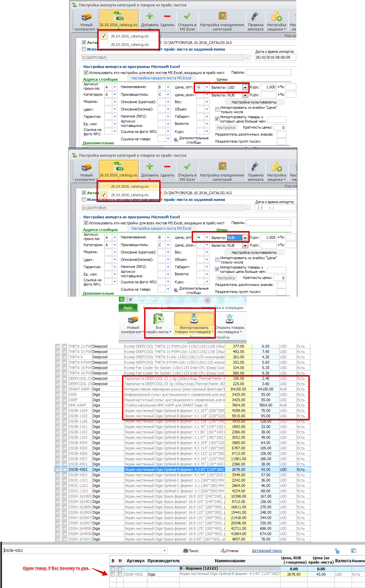Click the red minus Удалить, lower import window
Viewport: 365px width, 588px height.
167,166
